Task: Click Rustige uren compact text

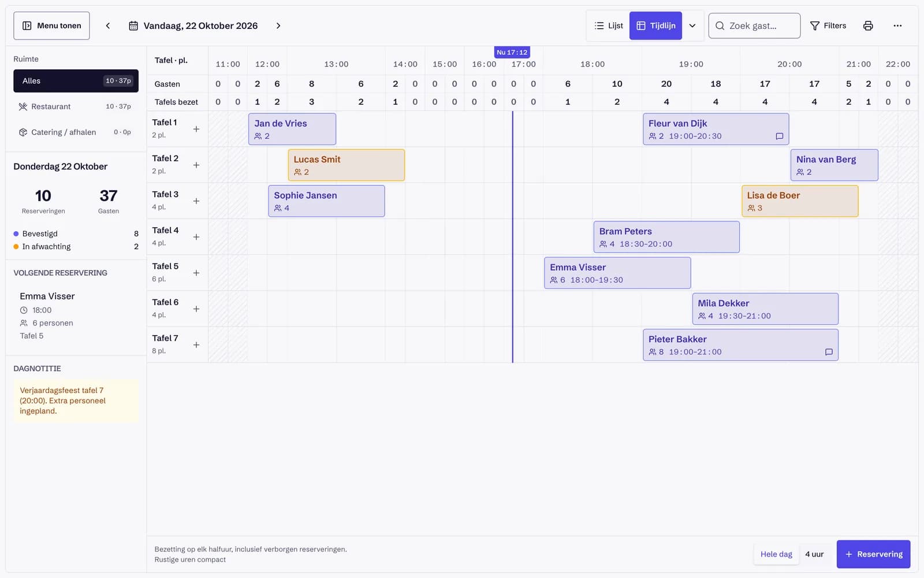Action: pyautogui.click(x=190, y=560)
